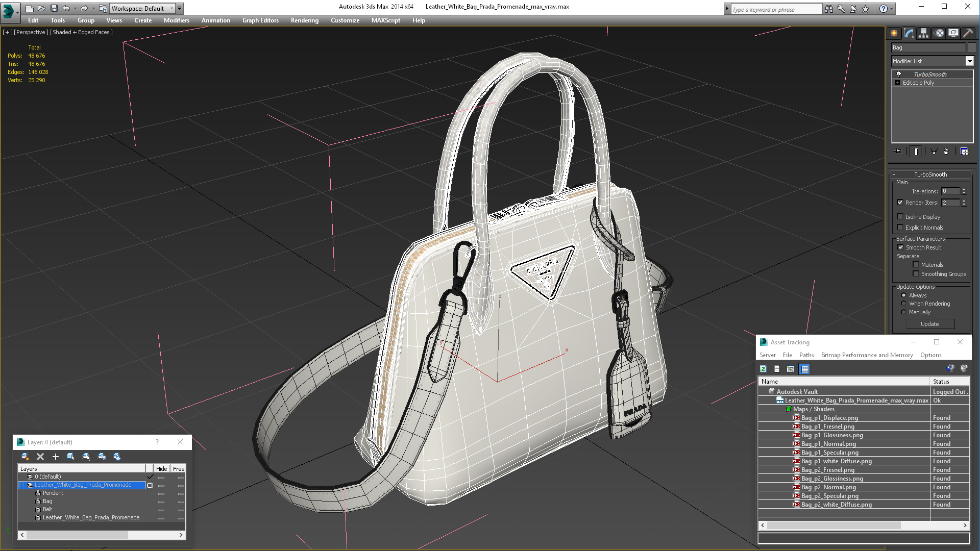This screenshot has height=551, width=980.
Task: Click Add Selected Objects plus icon
Action: [x=56, y=457]
